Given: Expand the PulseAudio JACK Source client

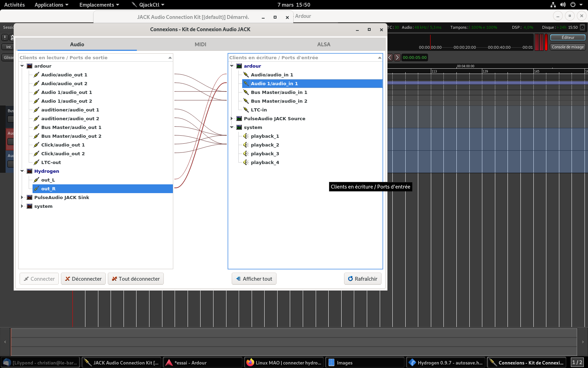Looking at the screenshot, I should click(x=232, y=118).
